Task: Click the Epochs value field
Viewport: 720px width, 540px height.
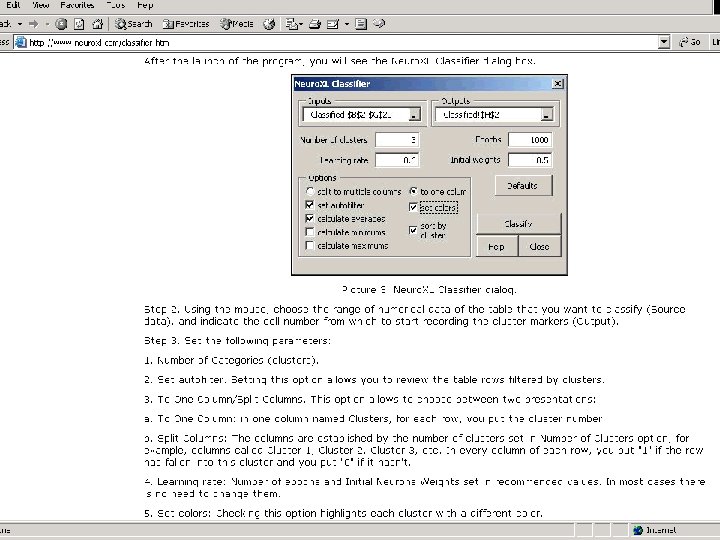Action: click(530, 140)
